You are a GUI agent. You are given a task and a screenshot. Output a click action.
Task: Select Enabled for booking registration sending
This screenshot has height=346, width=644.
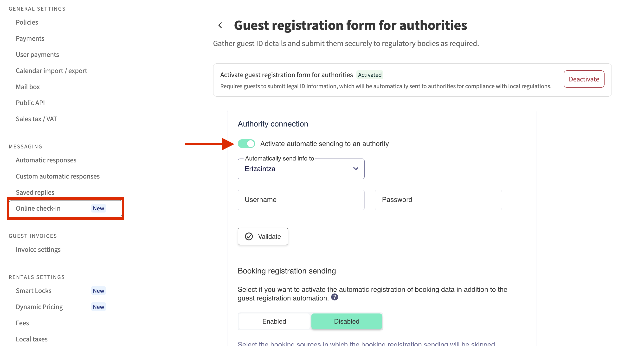point(274,321)
